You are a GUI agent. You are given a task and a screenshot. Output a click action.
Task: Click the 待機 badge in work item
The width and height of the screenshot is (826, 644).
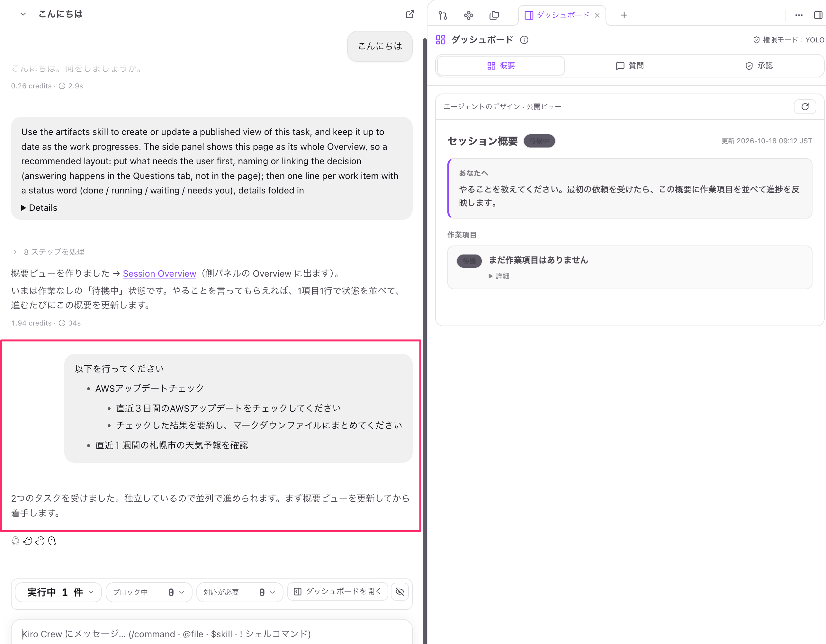tap(469, 261)
